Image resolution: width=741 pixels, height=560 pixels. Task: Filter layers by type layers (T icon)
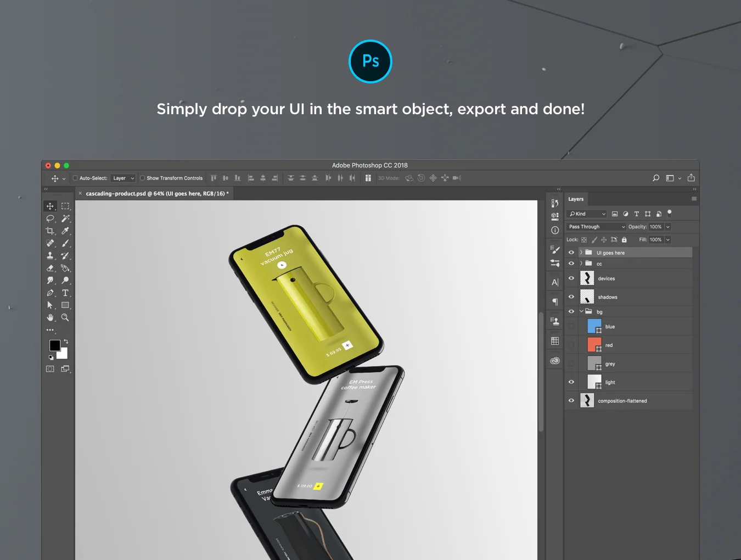click(637, 214)
